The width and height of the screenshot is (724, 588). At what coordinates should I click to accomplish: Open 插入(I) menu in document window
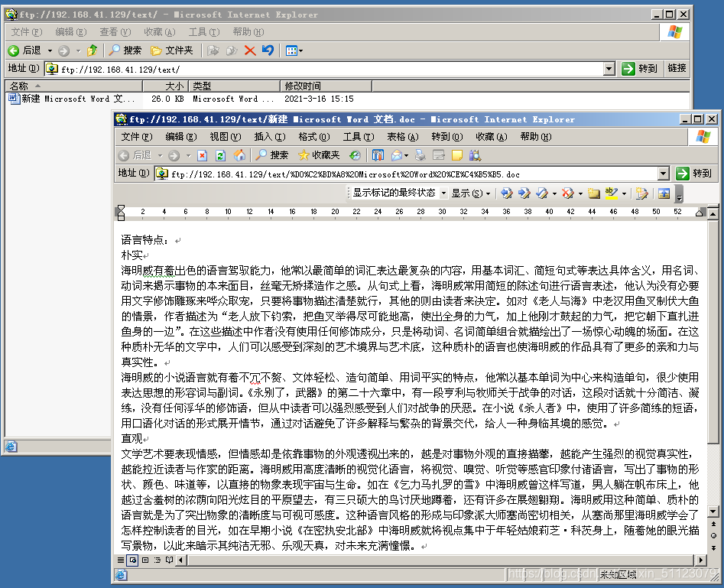click(x=270, y=137)
